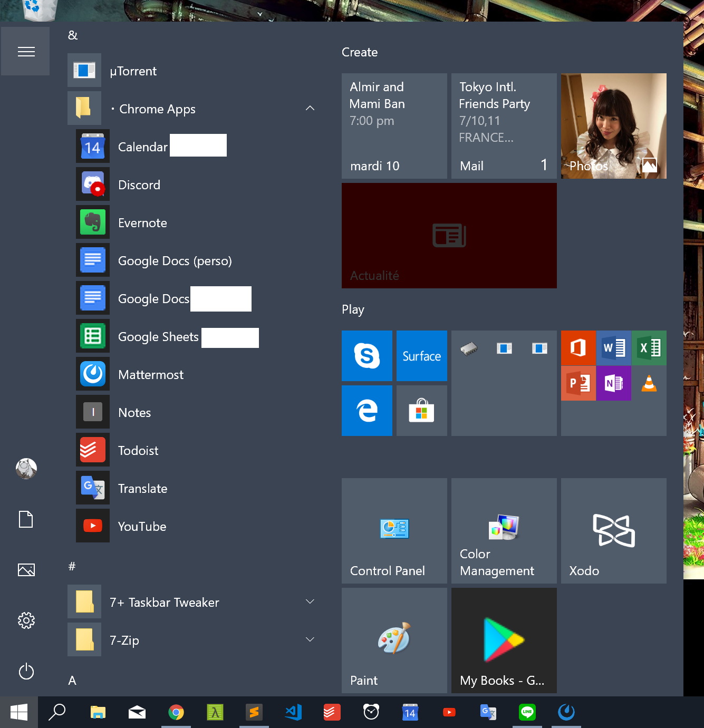Expand the 7-Zip folder
The height and width of the screenshot is (728, 704).
[x=310, y=640]
